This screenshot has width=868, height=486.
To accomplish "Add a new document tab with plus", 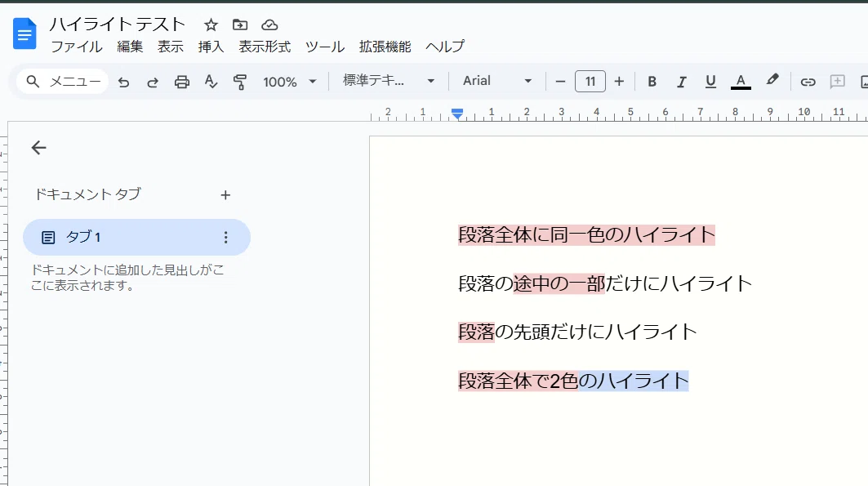I will [225, 195].
